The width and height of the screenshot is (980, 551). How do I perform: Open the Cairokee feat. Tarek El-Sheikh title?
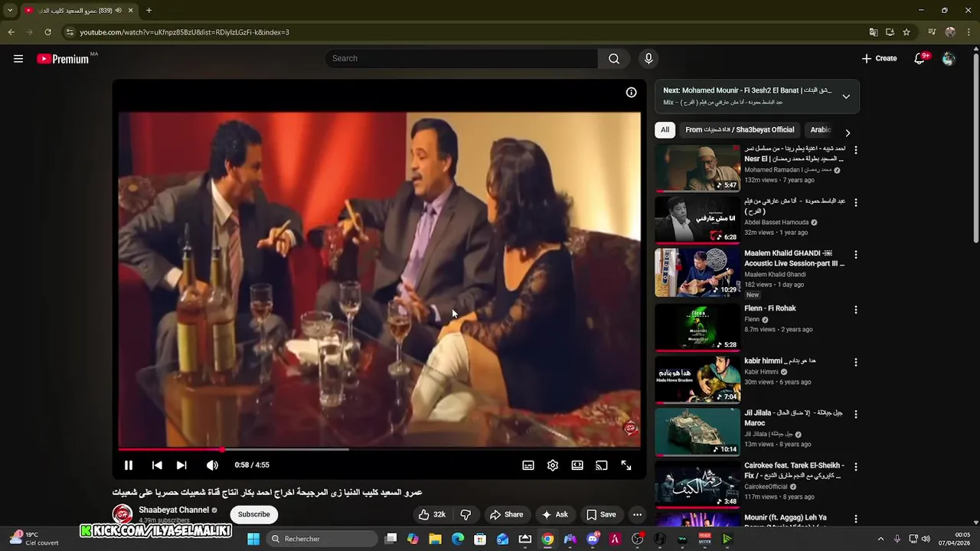pyautogui.click(x=794, y=470)
